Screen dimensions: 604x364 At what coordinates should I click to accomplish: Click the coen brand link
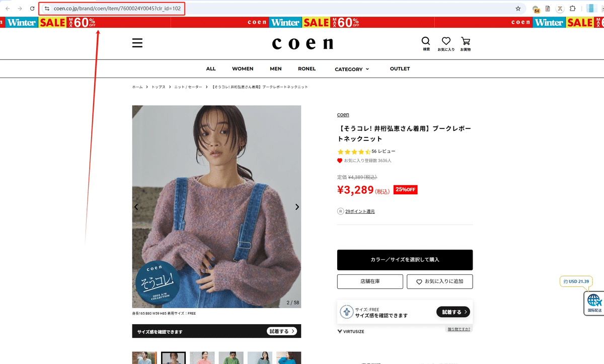tap(343, 115)
